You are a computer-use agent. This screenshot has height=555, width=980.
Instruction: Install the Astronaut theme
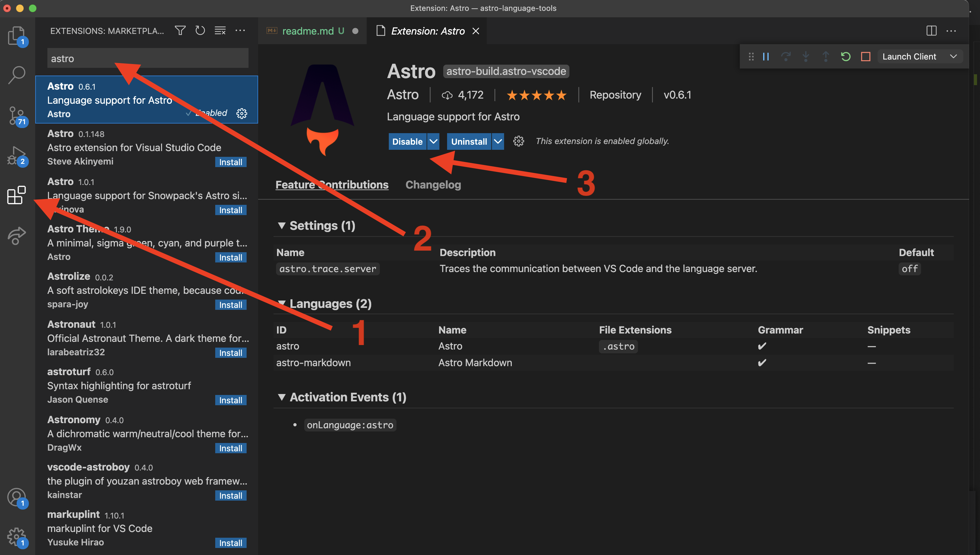pos(230,353)
